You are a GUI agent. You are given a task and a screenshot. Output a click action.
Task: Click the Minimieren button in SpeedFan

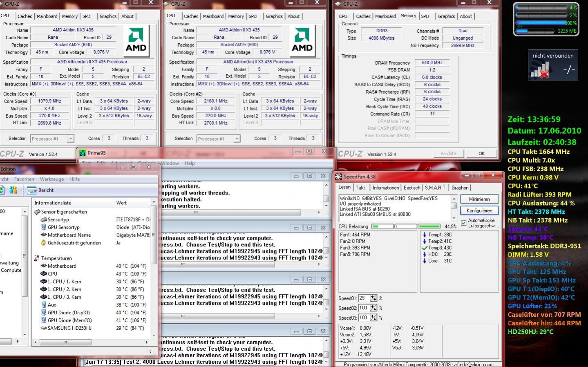[x=479, y=199]
